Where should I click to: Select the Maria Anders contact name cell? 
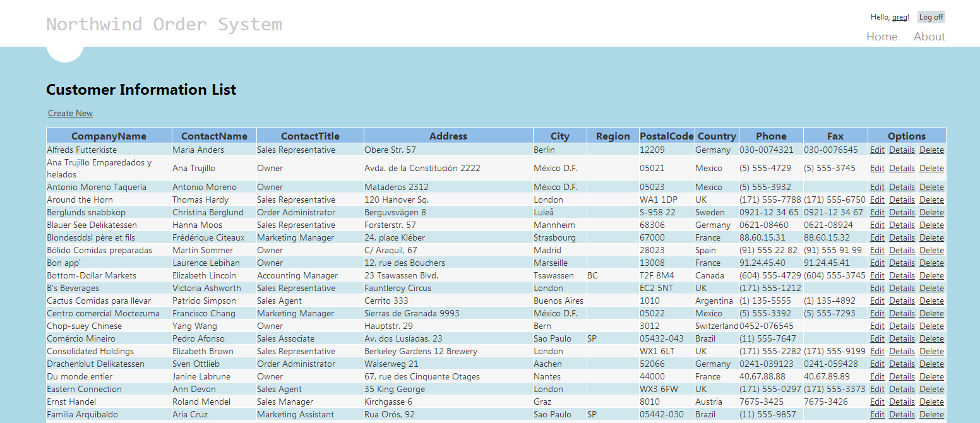point(214,150)
